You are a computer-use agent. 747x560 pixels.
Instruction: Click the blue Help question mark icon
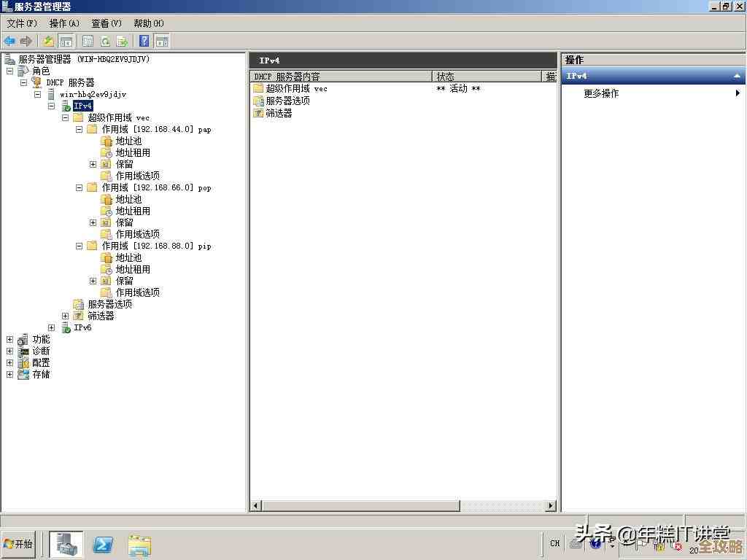(144, 42)
